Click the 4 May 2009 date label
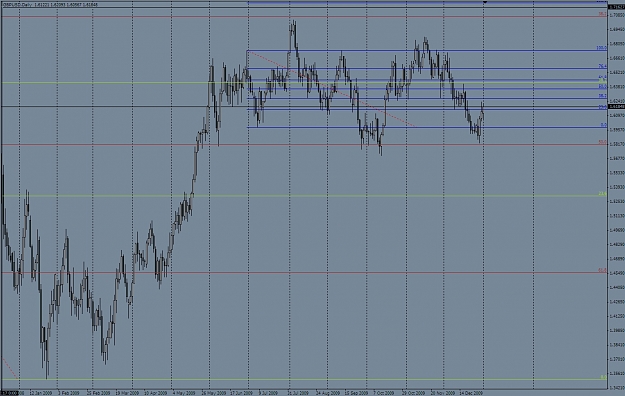The height and width of the screenshot is (396, 625). pos(184,393)
